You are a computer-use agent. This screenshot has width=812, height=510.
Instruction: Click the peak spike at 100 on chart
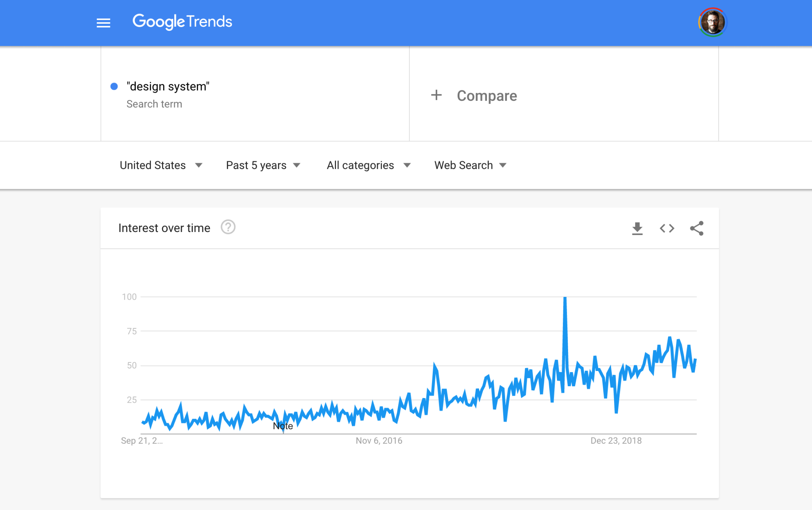point(565,298)
